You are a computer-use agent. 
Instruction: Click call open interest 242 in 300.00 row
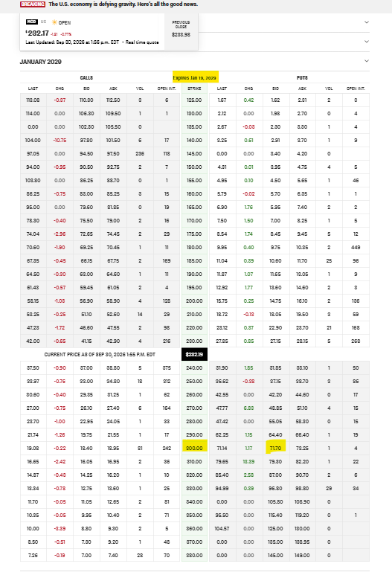(167, 449)
